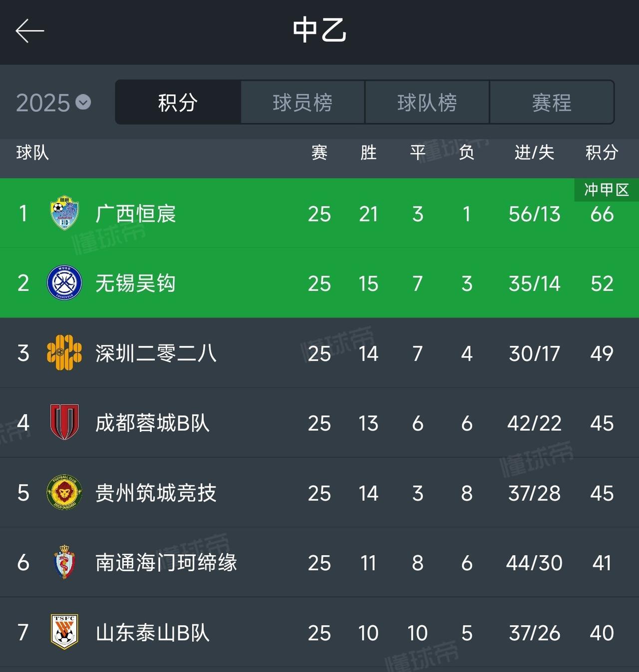Tap the 积分 column header
Screen dimensions: 639x672
coord(602,152)
